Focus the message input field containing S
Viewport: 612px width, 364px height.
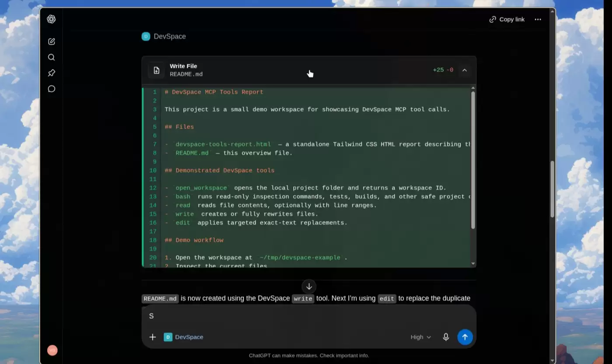[x=309, y=316]
